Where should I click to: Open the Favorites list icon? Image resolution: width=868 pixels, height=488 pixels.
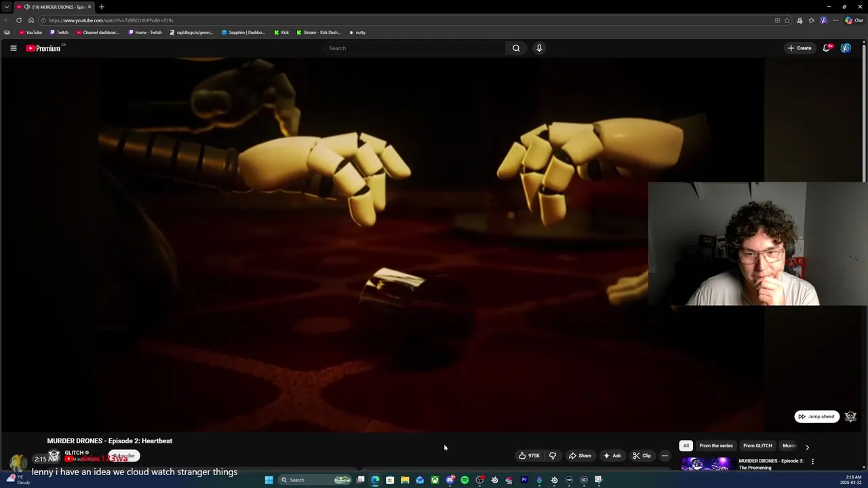point(812,20)
